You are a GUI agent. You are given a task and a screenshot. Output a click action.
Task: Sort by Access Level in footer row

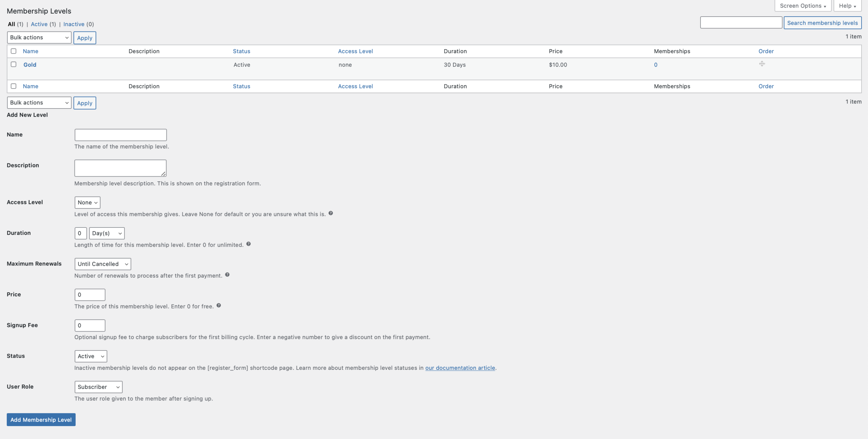[x=355, y=86]
